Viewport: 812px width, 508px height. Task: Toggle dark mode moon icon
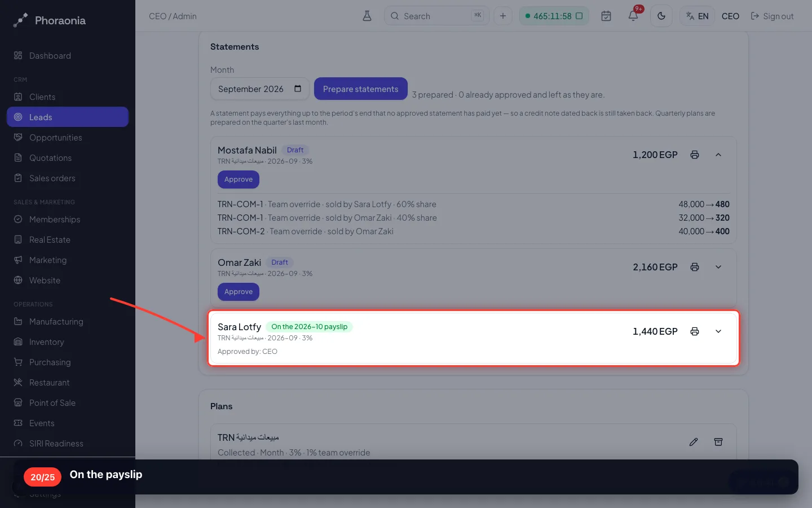tap(661, 16)
